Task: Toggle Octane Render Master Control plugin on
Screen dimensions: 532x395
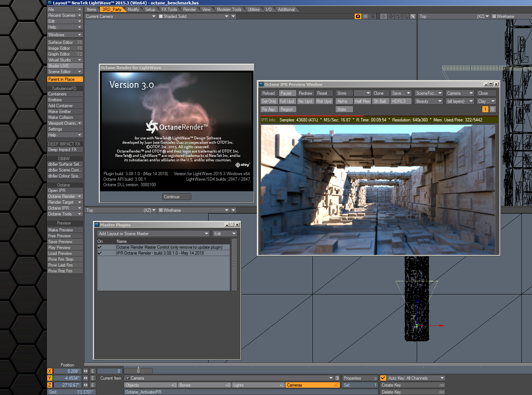Action: click(x=100, y=247)
